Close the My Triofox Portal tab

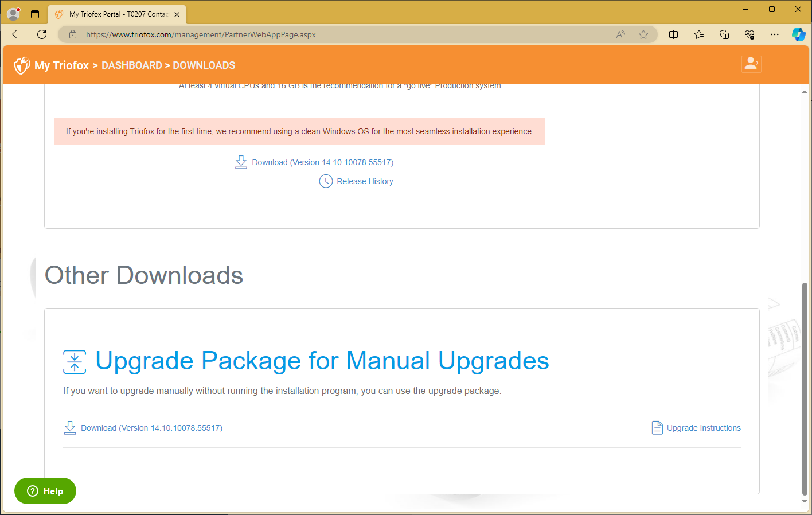[x=177, y=14]
